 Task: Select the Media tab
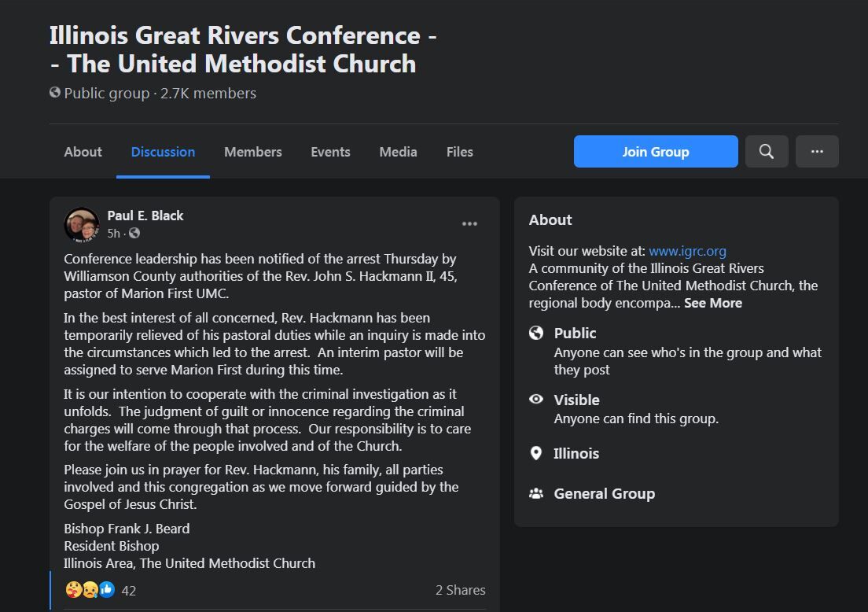[398, 152]
